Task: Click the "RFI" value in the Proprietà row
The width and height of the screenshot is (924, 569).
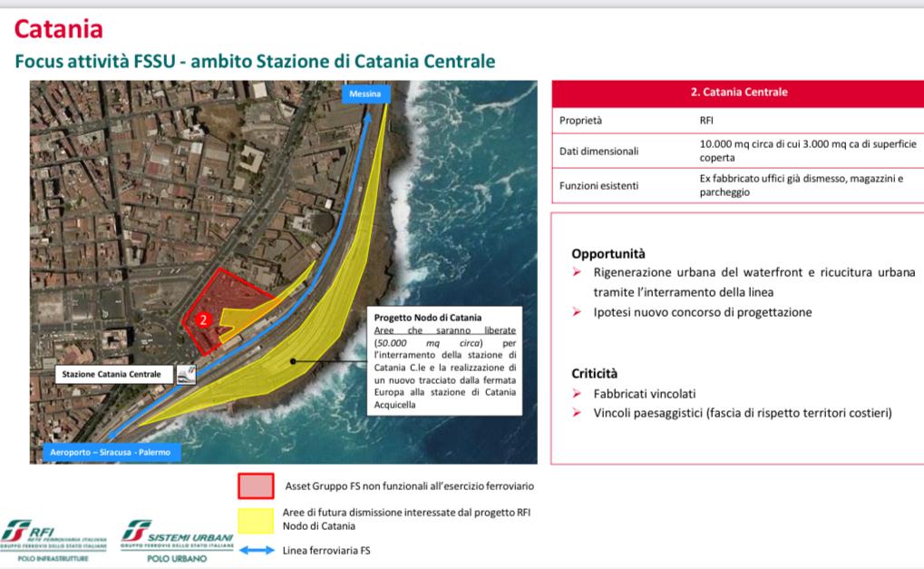Action: (x=706, y=121)
